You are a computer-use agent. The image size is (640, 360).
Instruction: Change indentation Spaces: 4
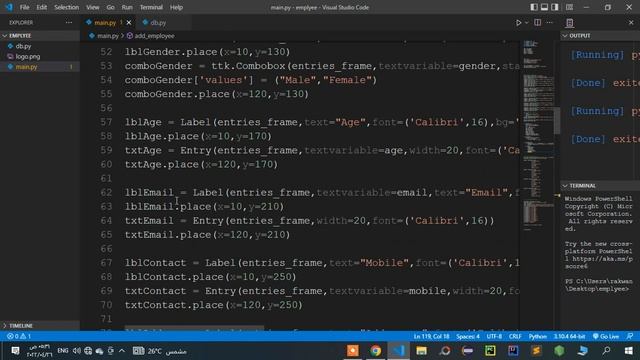(468, 336)
